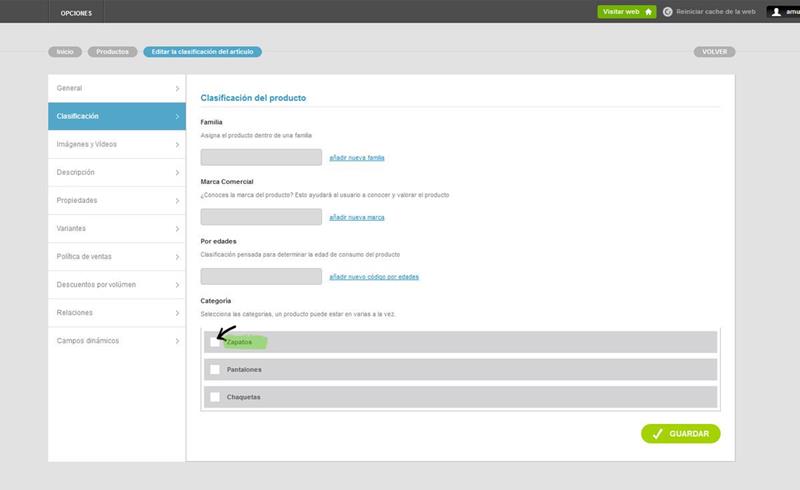Click the Marca Comercial input field
This screenshot has height=490, width=800.
(x=261, y=217)
